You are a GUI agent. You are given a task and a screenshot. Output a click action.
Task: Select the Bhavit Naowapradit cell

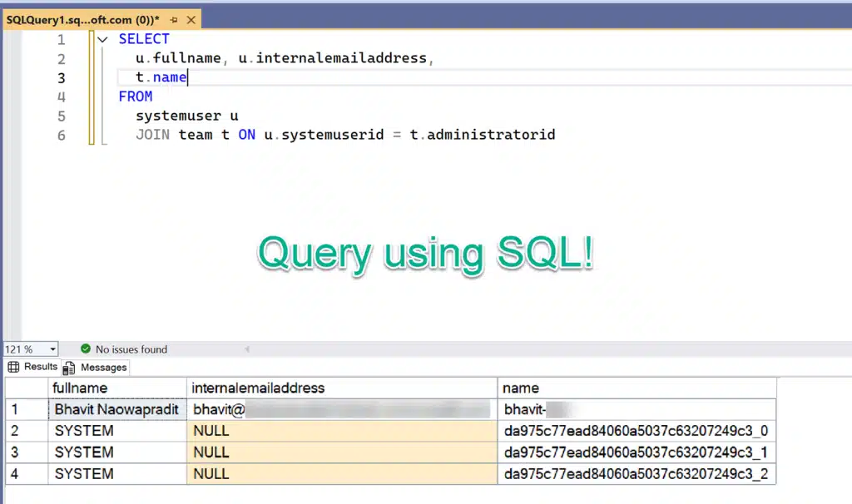tap(116, 409)
